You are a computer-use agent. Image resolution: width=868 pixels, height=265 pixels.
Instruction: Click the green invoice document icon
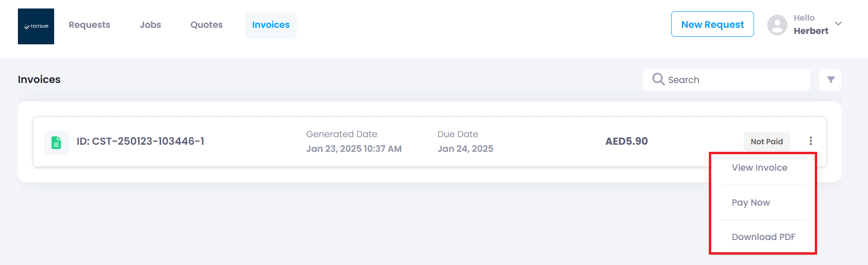(x=57, y=142)
